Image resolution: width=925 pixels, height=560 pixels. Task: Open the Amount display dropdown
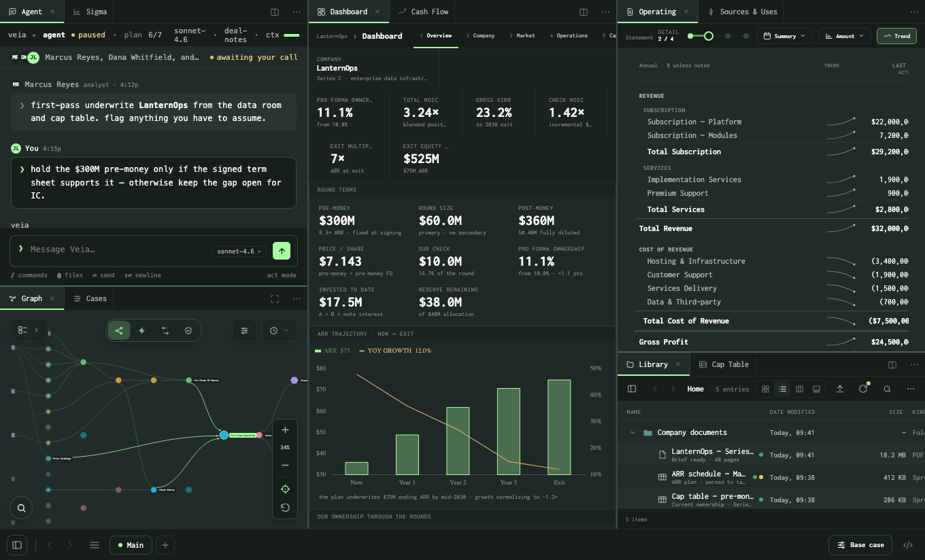(844, 36)
